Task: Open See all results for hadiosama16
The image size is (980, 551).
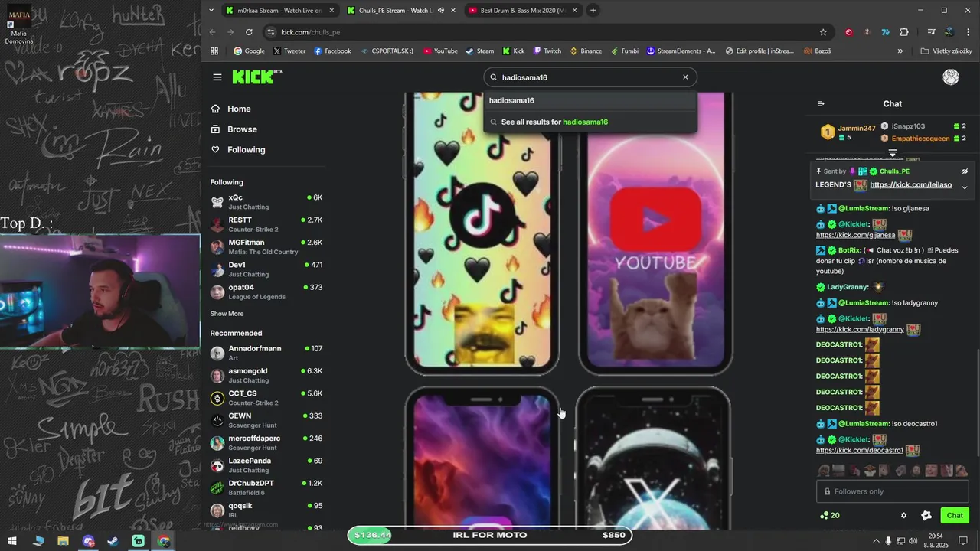Action: pyautogui.click(x=590, y=122)
